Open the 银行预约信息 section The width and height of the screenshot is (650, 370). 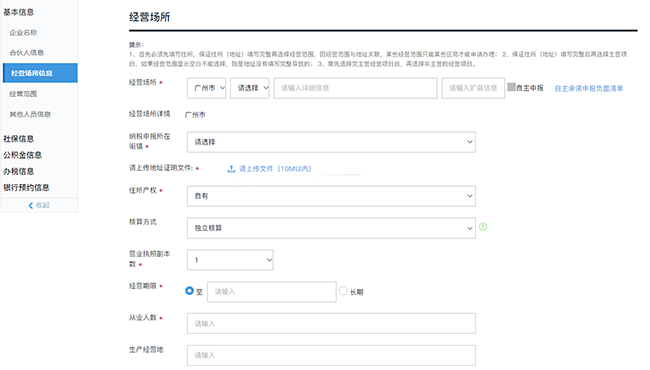(x=26, y=187)
